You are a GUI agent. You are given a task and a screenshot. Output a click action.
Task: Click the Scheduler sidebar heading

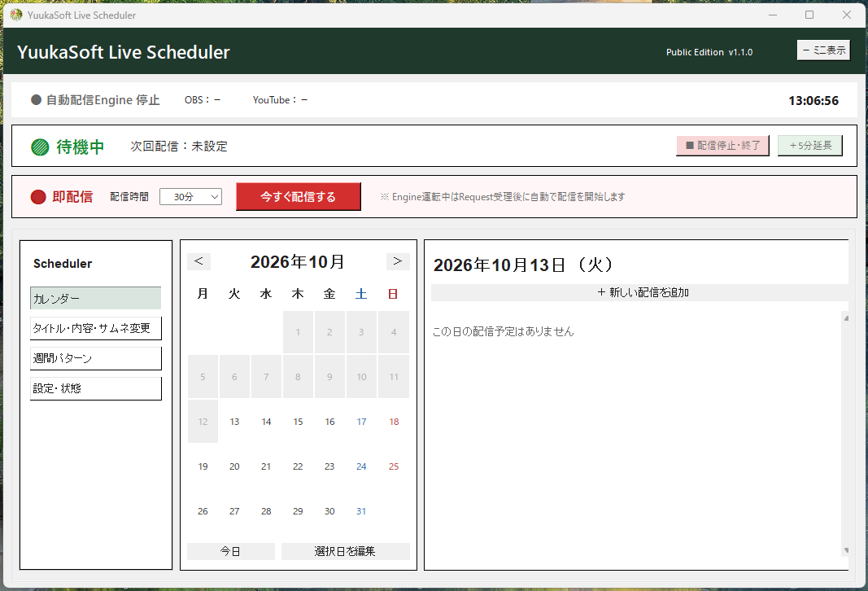(63, 264)
